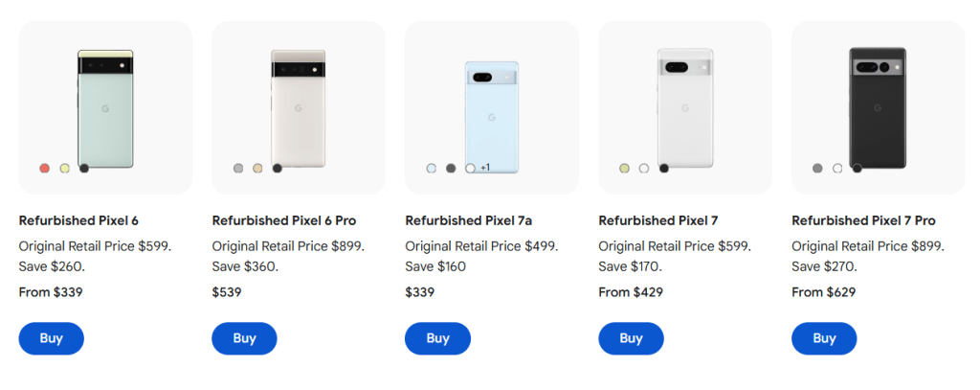Select the lemongrass green swatch for Pixel 7
Viewport: 980px width, 390px height.
[x=625, y=169]
